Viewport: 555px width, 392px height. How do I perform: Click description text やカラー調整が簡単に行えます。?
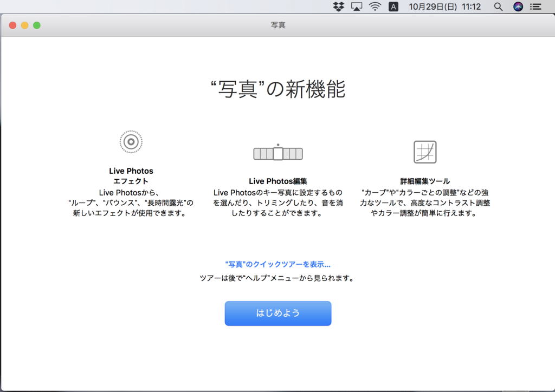[424, 213]
